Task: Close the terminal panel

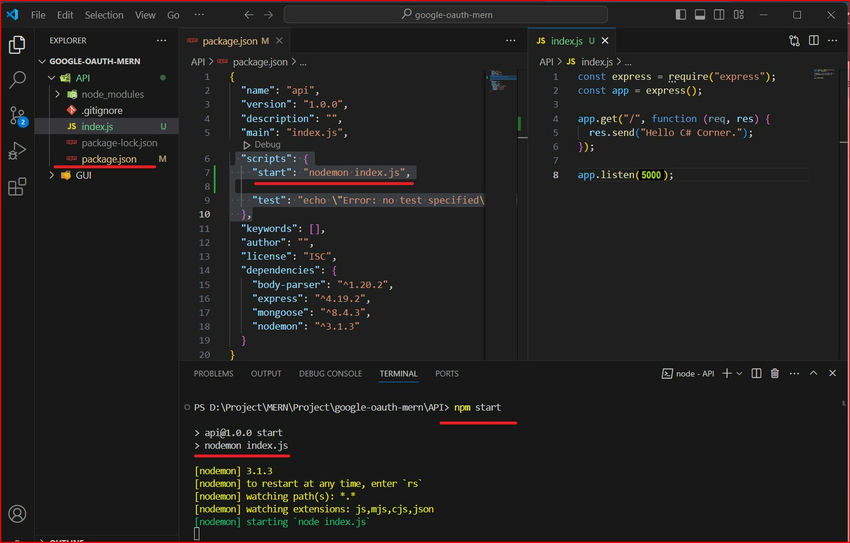Action: click(833, 373)
